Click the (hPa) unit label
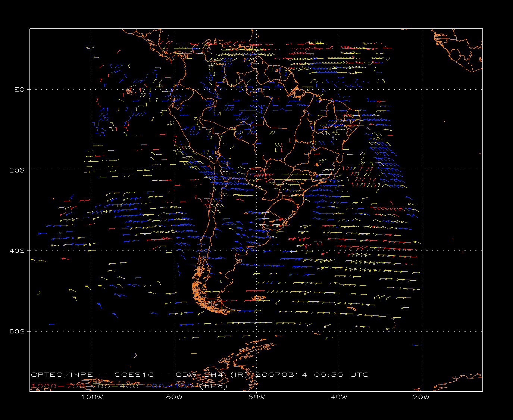Screen dimensions: 513x420 214,386
